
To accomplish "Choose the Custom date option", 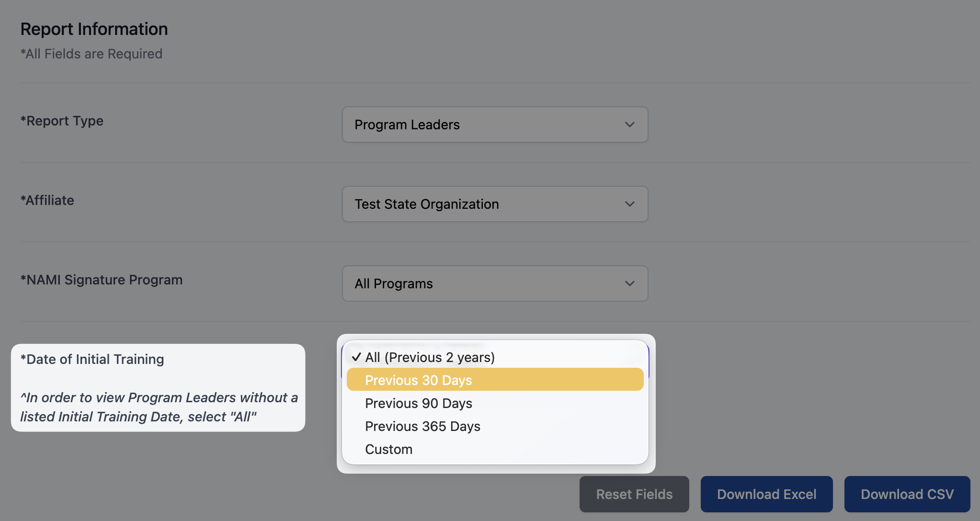I will point(388,449).
